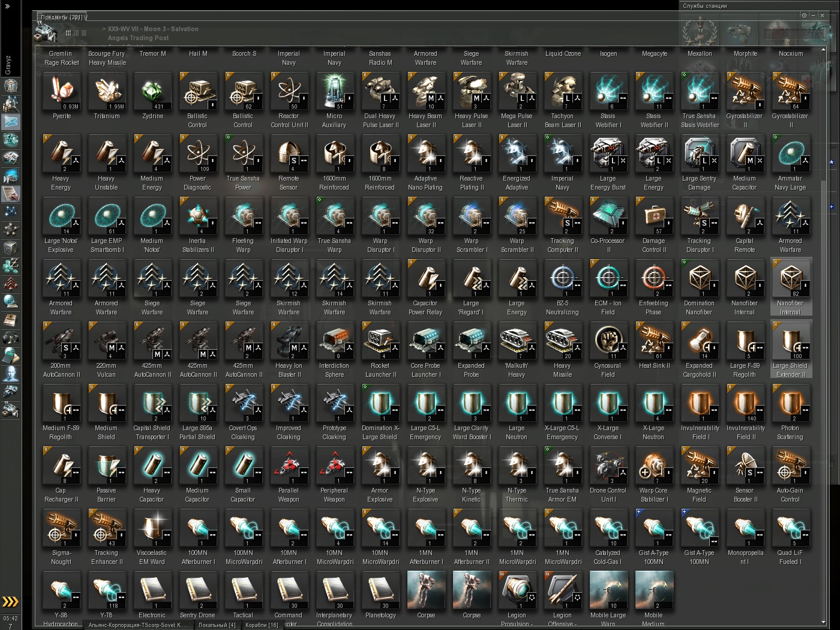Open the Альянс-Корпорация-TScorp-Sovet chat tab
This screenshot has height=630, width=840.
pos(138,625)
